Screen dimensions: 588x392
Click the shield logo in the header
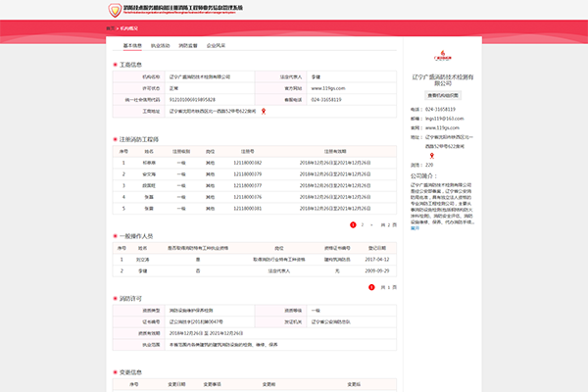pyautogui.click(x=115, y=10)
